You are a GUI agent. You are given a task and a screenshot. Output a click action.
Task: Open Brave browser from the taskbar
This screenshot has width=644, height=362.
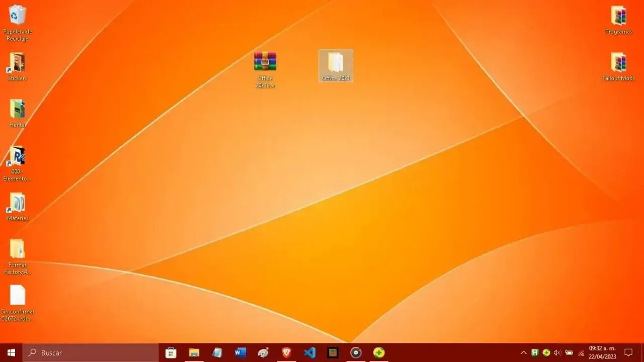click(287, 352)
